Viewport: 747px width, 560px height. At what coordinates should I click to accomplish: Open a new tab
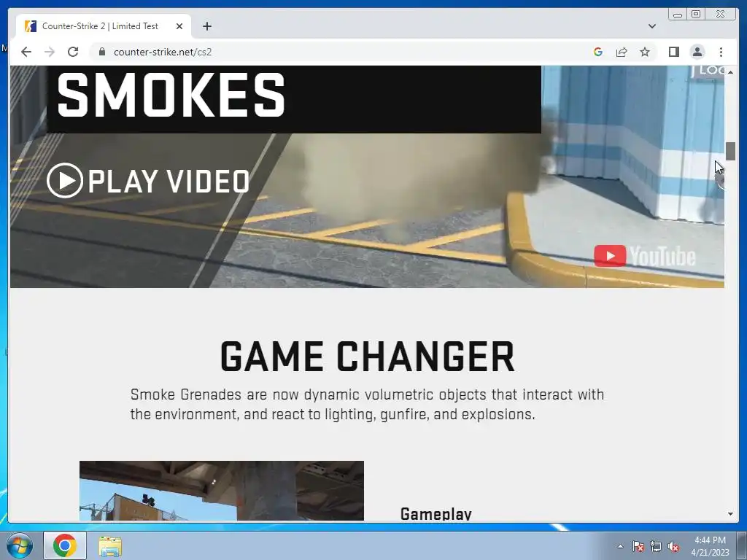(x=206, y=26)
